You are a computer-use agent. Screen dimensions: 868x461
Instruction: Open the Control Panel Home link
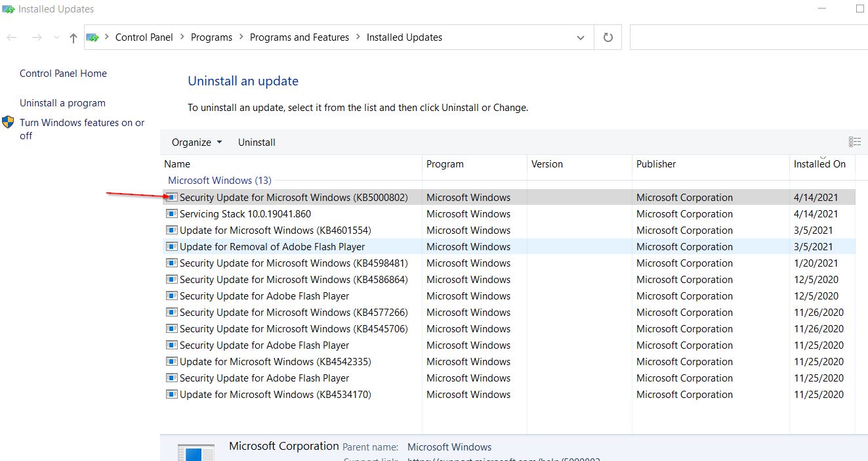tap(63, 74)
